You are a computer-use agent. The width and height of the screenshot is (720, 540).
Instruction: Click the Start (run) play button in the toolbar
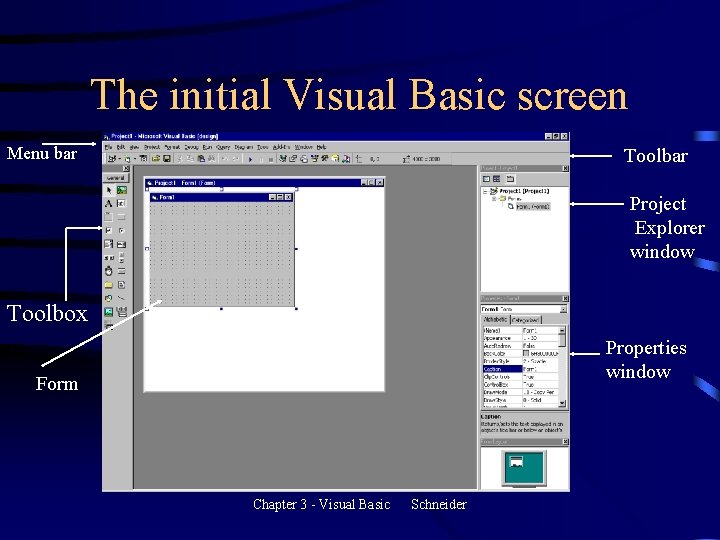pyautogui.click(x=250, y=159)
